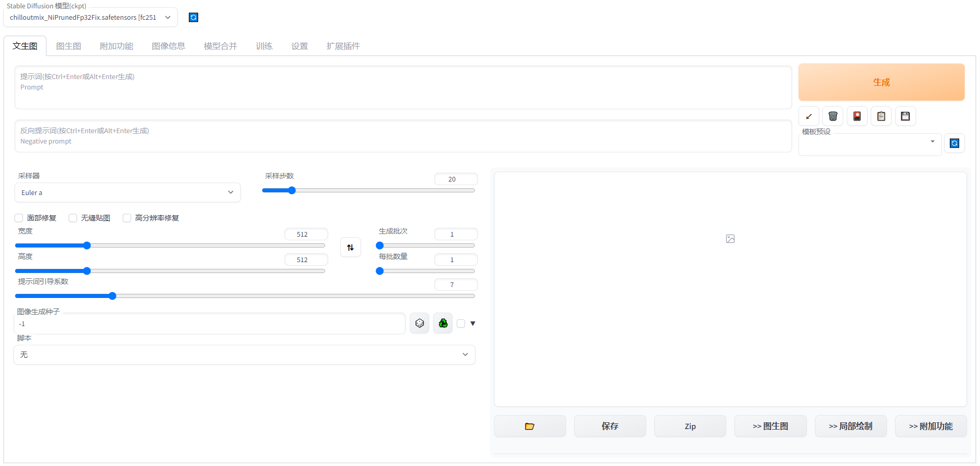Adjust the 高度 height slider
The width and height of the screenshot is (980, 466).
[170, 271]
